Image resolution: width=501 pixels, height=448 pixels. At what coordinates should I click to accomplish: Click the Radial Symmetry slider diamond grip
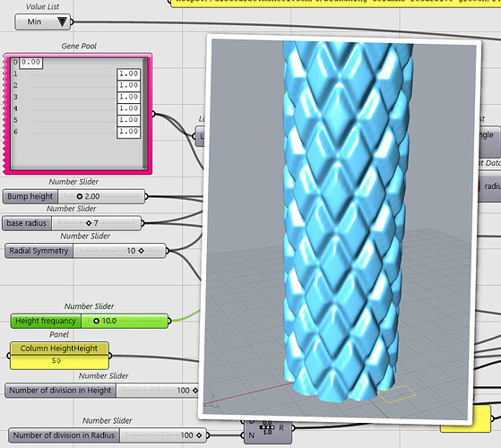141,251
